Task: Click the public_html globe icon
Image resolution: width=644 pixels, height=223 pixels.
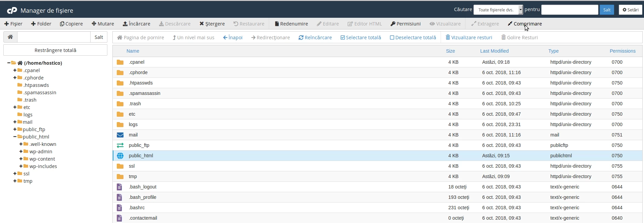Action: pos(120,156)
